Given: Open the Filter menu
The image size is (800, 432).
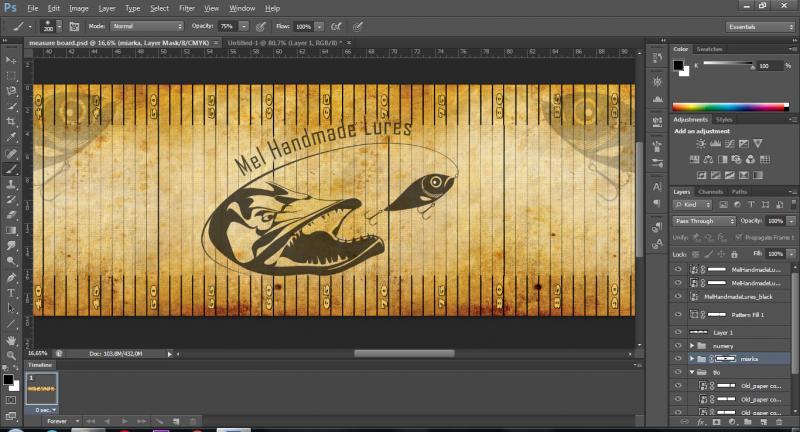Looking at the screenshot, I should [186, 8].
